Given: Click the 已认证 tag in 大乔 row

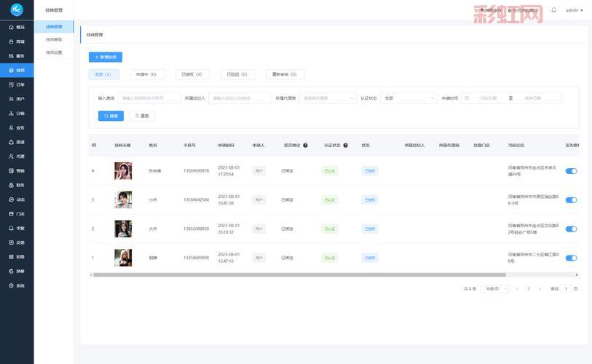Looking at the screenshot, I should [330, 229].
